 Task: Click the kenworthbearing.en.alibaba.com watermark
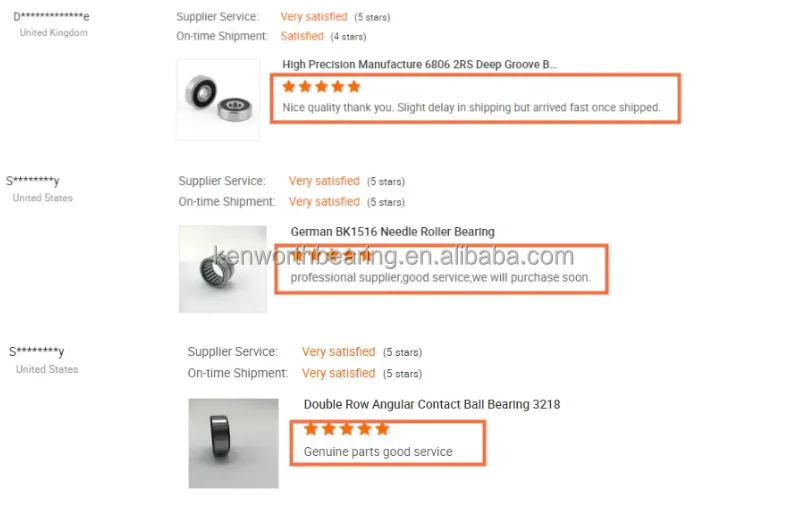394,256
